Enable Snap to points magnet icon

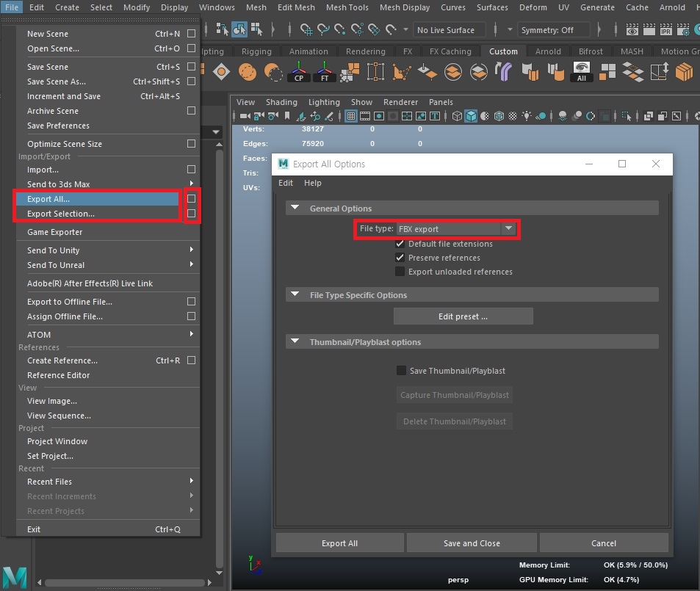tap(340, 29)
